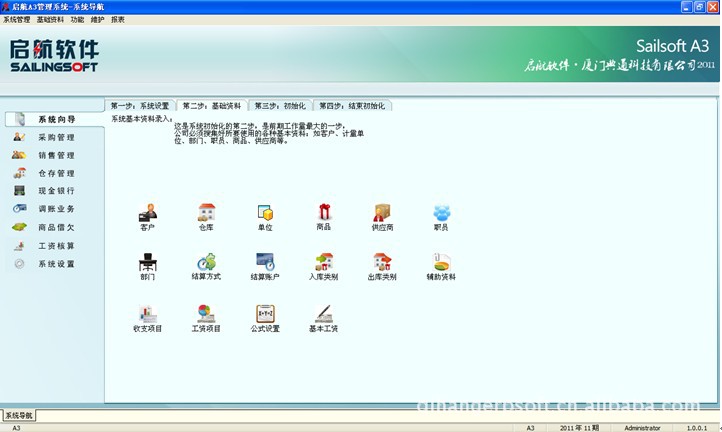This screenshot has width=722, height=432.
Task: Go to 采购管理 in the sidebar
Action: coord(55,138)
